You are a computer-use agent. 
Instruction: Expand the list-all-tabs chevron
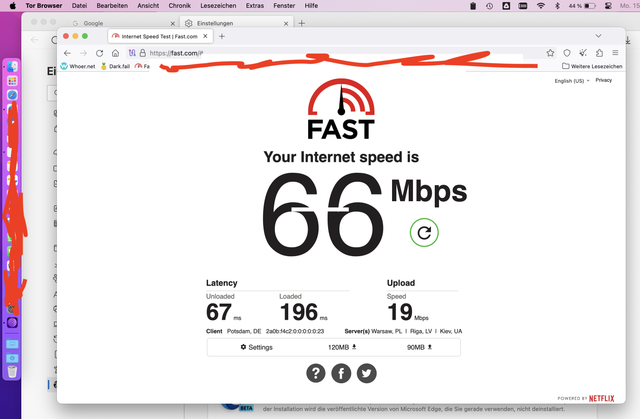coord(598,36)
